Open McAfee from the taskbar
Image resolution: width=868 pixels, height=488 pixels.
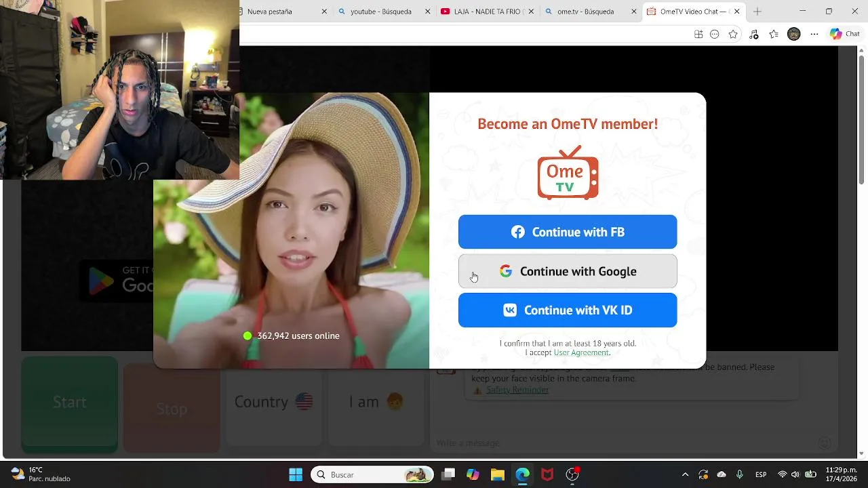(547, 474)
